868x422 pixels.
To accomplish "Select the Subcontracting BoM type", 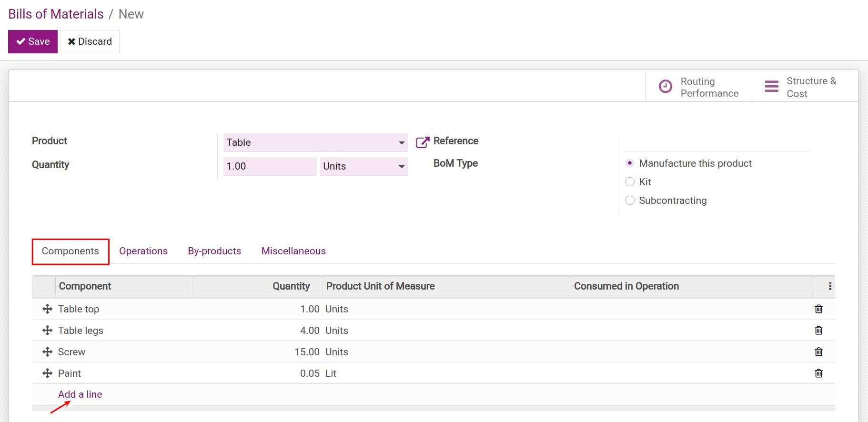I will pyautogui.click(x=630, y=201).
